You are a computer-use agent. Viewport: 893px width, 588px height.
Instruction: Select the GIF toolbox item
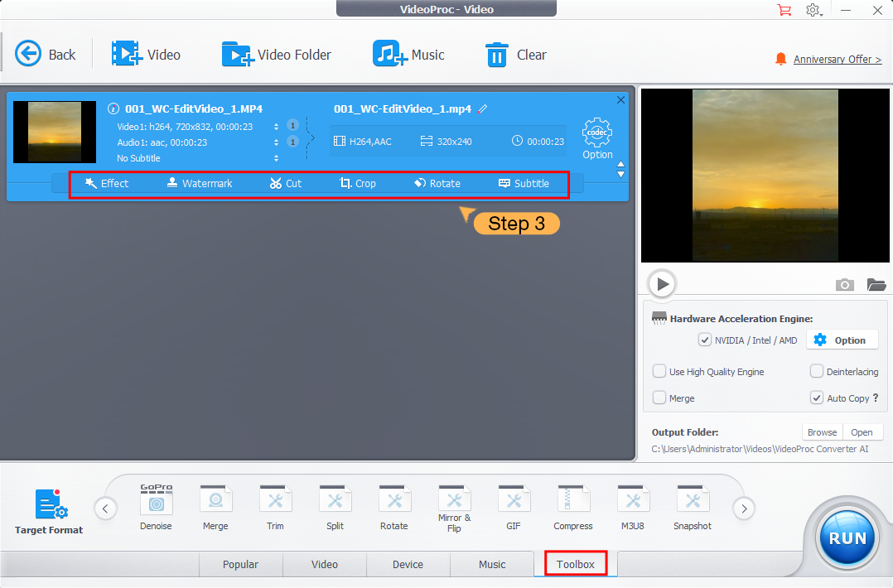click(514, 508)
